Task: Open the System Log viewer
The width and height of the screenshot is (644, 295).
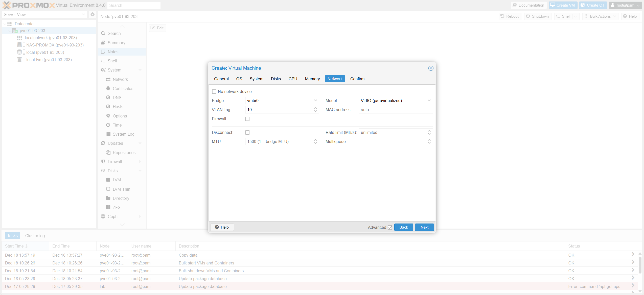Action: tap(123, 134)
